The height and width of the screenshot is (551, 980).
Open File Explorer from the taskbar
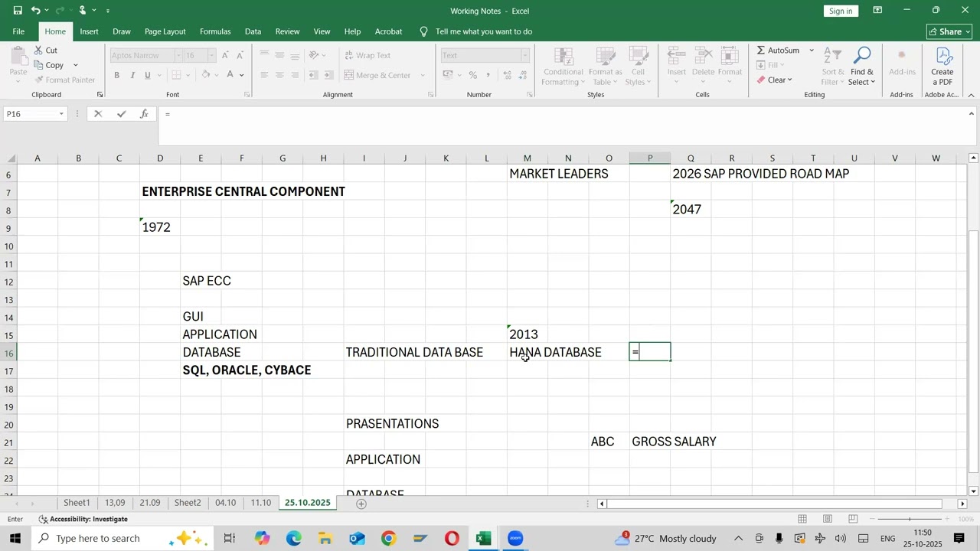click(x=325, y=539)
